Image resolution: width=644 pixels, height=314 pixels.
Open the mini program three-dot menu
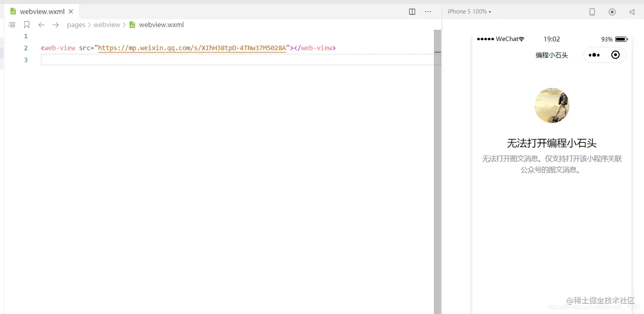pyautogui.click(x=594, y=55)
